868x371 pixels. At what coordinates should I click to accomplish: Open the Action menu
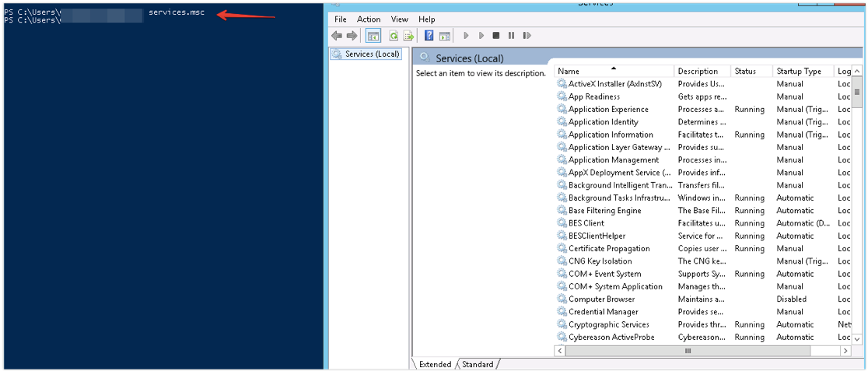coord(369,19)
